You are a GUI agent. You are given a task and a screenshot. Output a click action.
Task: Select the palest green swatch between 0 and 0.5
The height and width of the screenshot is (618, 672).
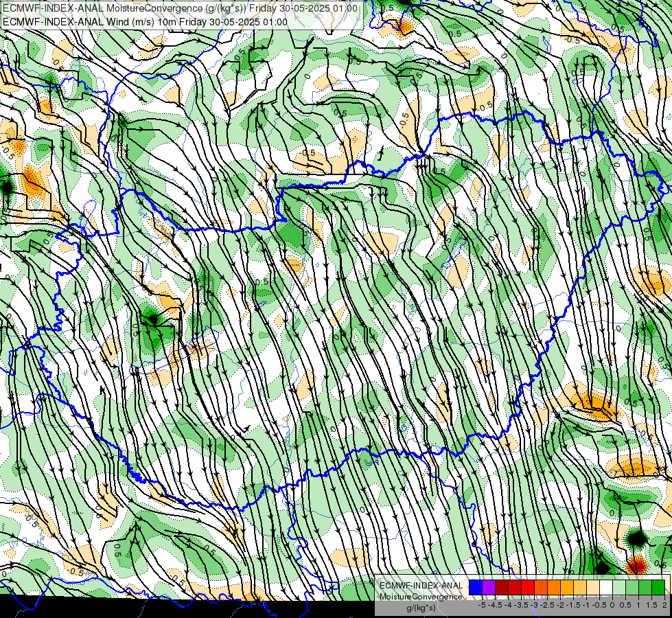(619, 587)
